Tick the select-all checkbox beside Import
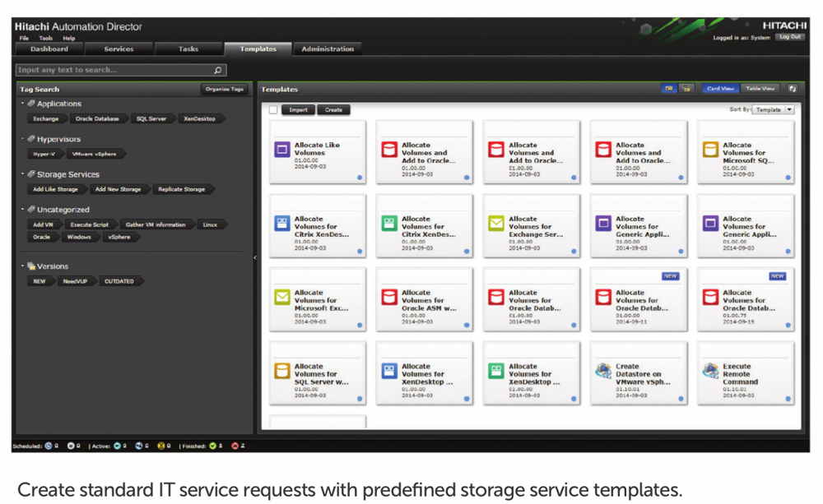 (x=273, y=109)
